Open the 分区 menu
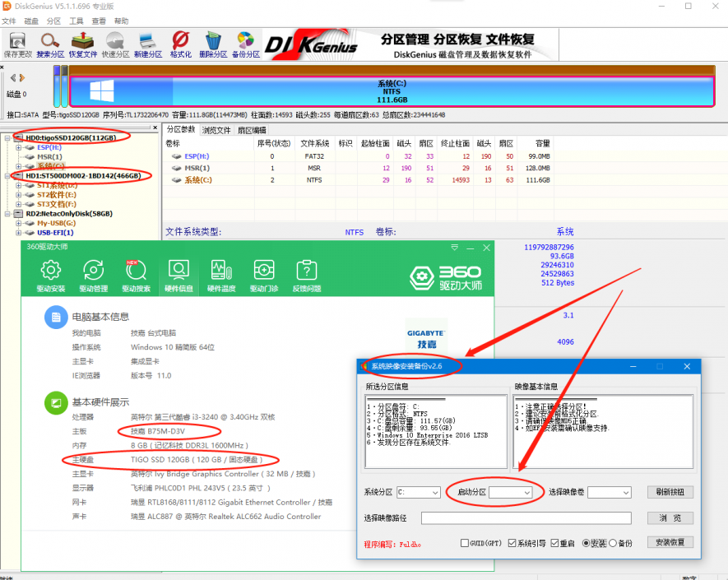This screenshot has height=580, width=728. (x=53, y=21)
